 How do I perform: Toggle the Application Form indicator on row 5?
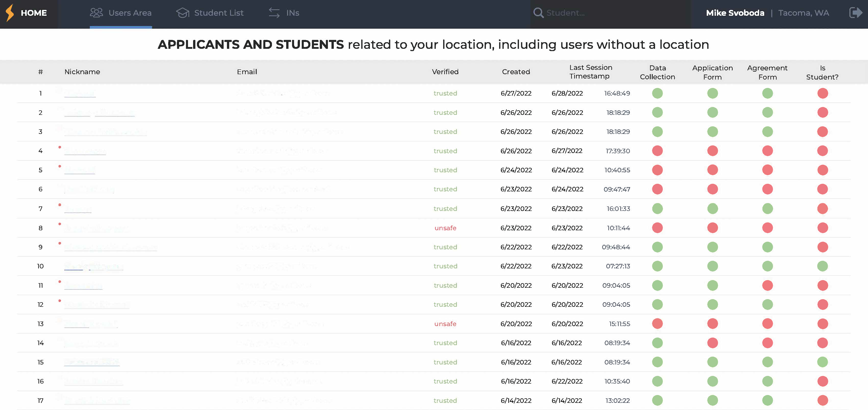click(x=712, y=170)
